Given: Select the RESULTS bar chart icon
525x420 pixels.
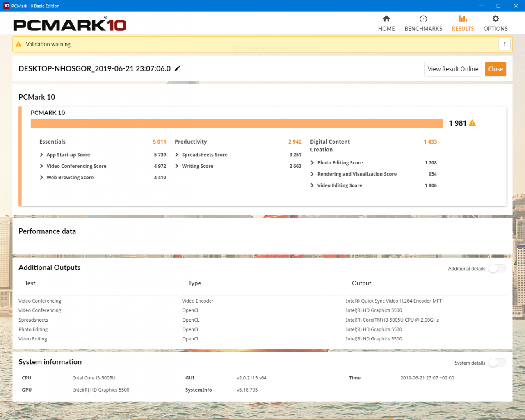Looking at the screenshot, I should click(x=463, y=18).
